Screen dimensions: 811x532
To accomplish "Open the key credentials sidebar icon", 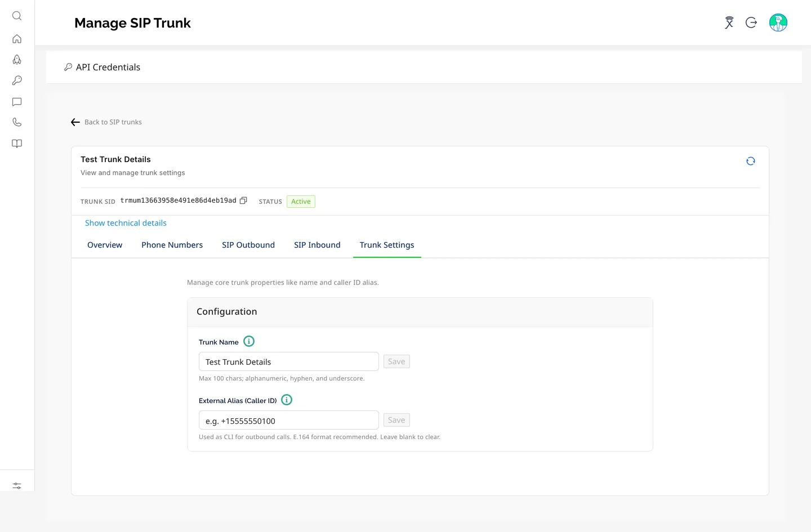I will [17, 81].
